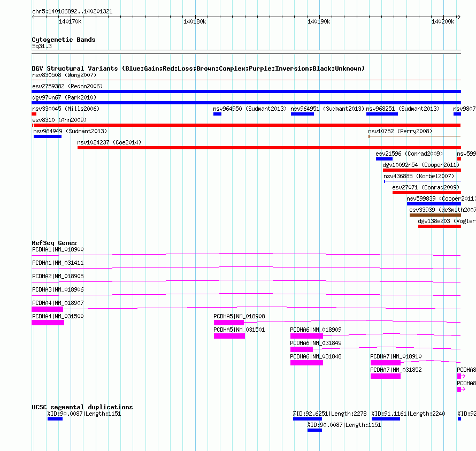Viewport: 476px width, 451px height.
Task: Click the leftmost %ID:90.0087 Length:1151 duplication bar
Action: pos(55,419)
